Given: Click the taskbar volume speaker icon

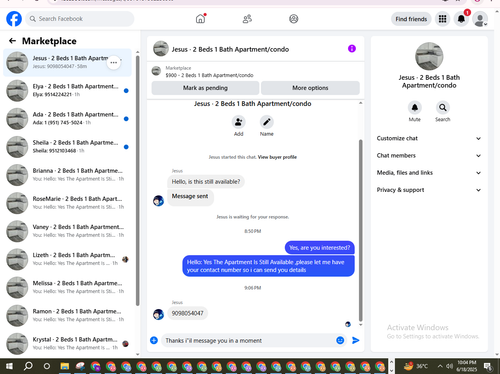Looking at the screenshot, I should coord(449,366).
